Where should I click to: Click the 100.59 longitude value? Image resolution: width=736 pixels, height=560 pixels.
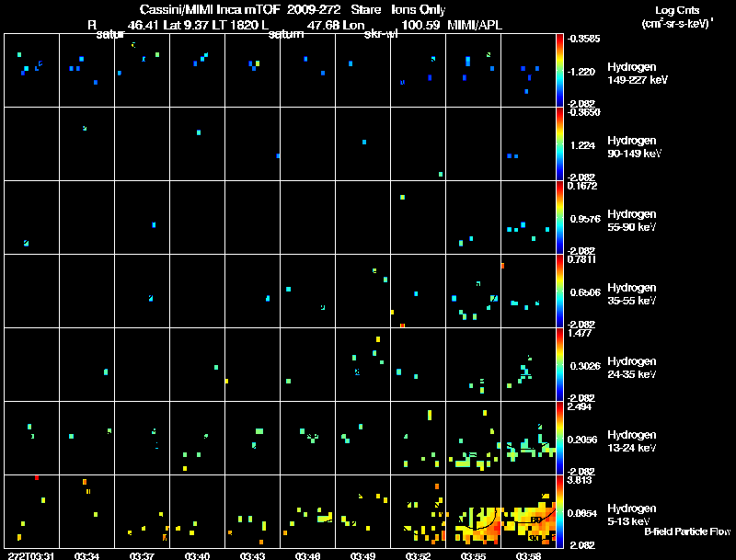pyautogui.click(x=421, y=25)
